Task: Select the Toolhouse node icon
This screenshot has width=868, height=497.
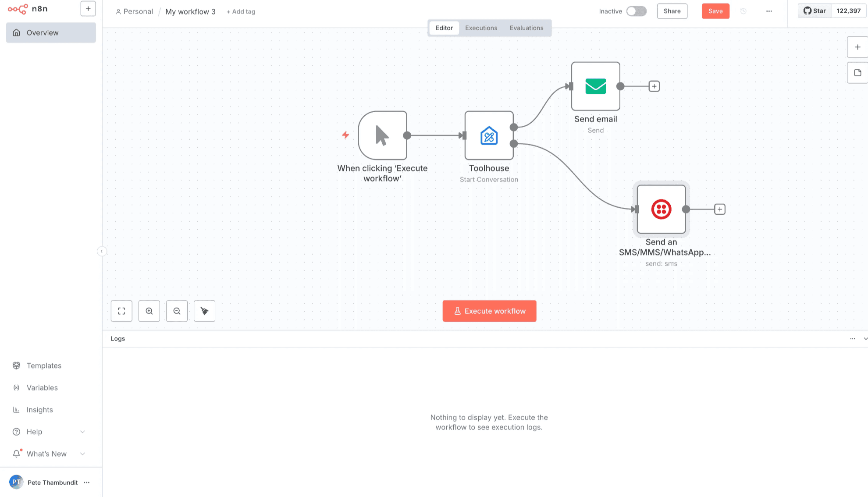Action: (489, 135)
